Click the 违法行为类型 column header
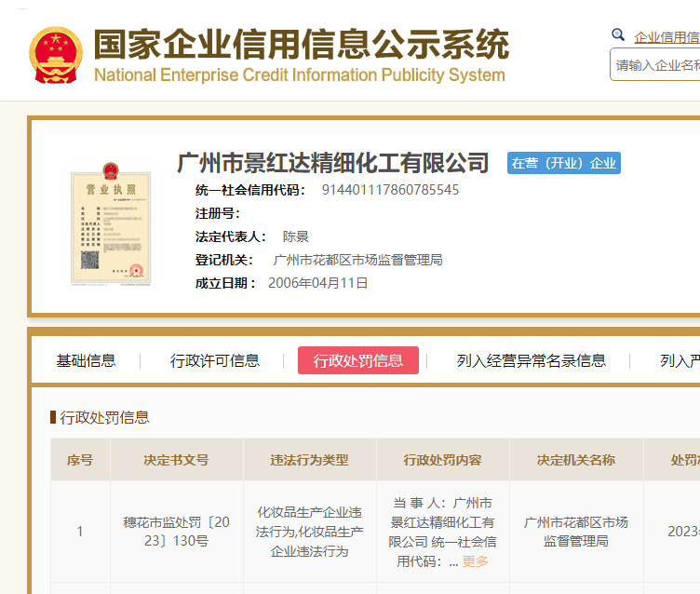Screen dimensions: 700x594 pyautogui.click(x=309, y=460)
